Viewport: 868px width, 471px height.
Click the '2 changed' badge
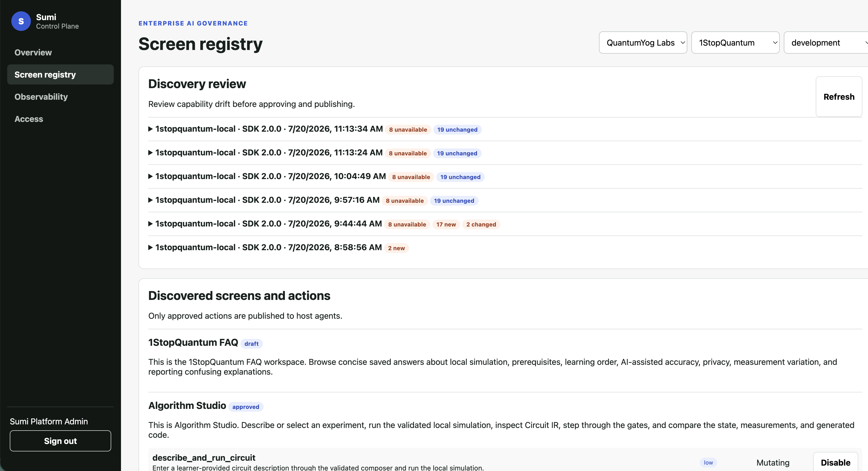(x=481, y=224)
